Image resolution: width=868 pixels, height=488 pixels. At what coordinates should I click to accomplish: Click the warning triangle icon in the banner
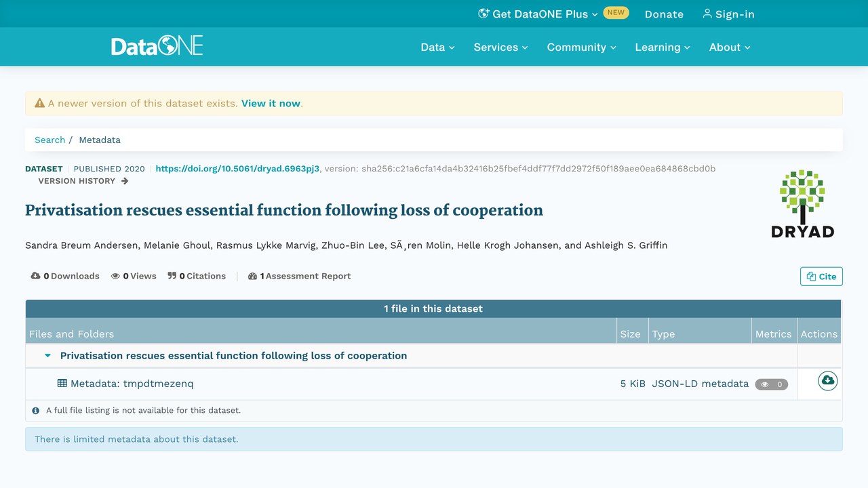(x=40, y=104)
